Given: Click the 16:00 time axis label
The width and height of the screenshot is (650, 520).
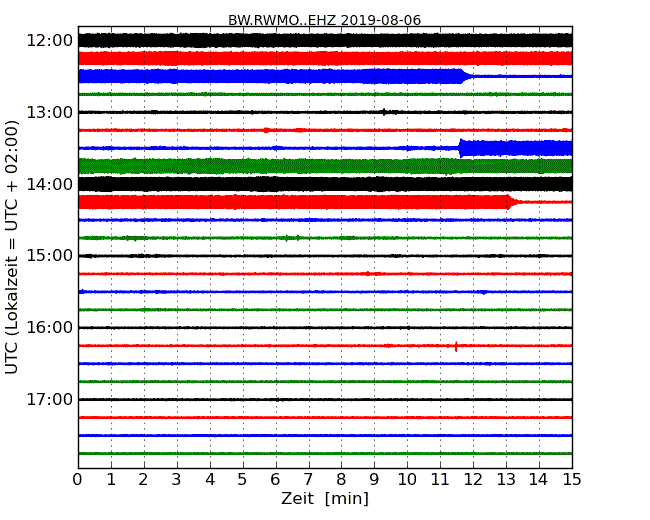Looking at the screenshot, I should pos(50,328).
